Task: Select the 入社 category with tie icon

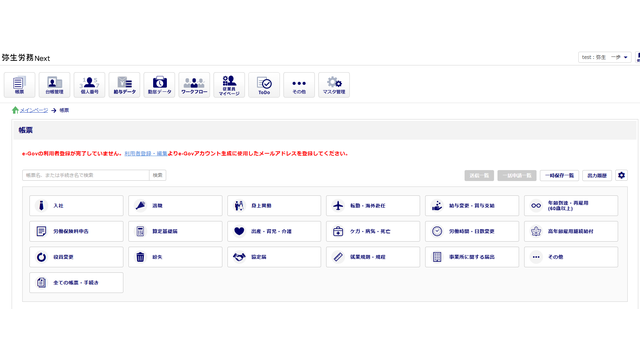Action: coord(76,205)
